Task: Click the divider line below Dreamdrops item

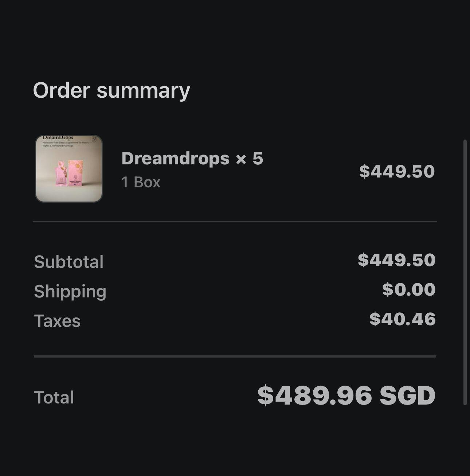Action: point(235,222)
